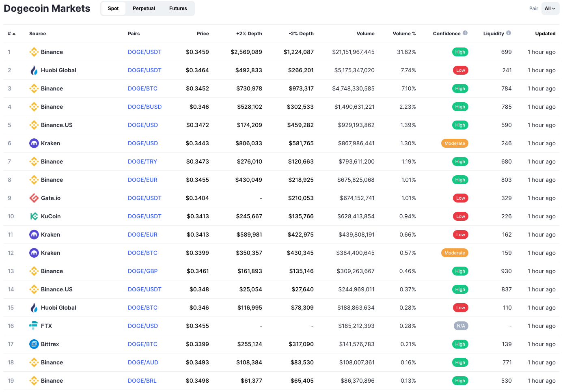
Task: Sort table by Updated header
Action: [546, 34]
